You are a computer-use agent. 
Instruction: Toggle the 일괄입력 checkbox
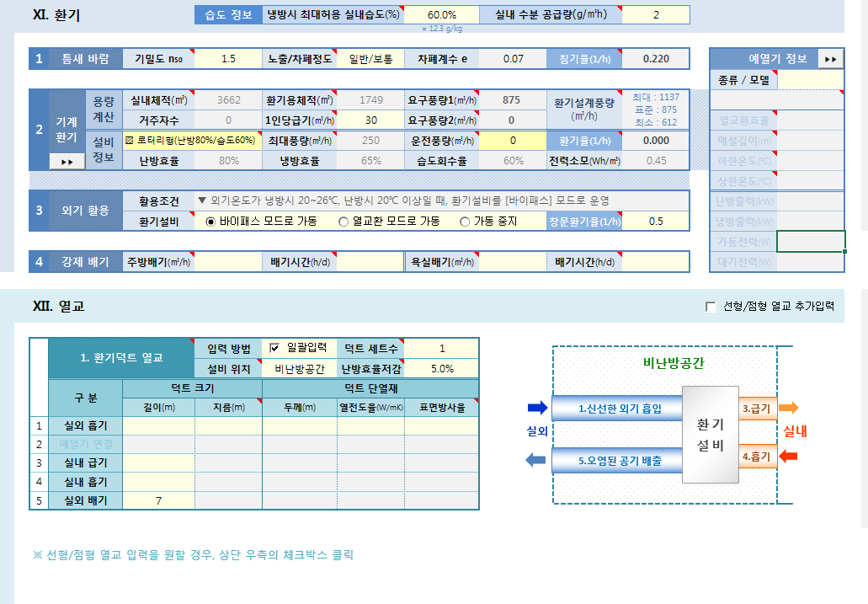click(275, 348)
